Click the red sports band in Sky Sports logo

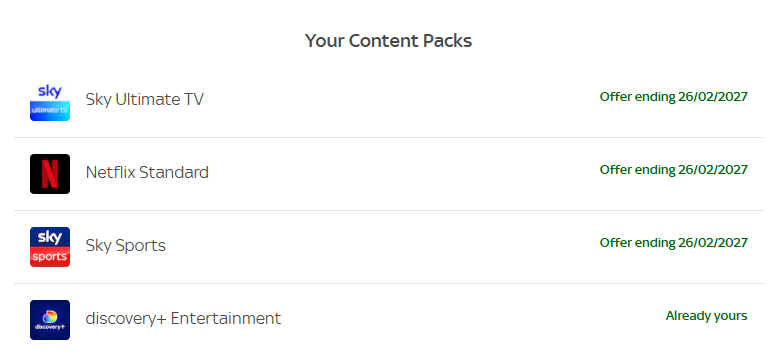tap(50, 257)
